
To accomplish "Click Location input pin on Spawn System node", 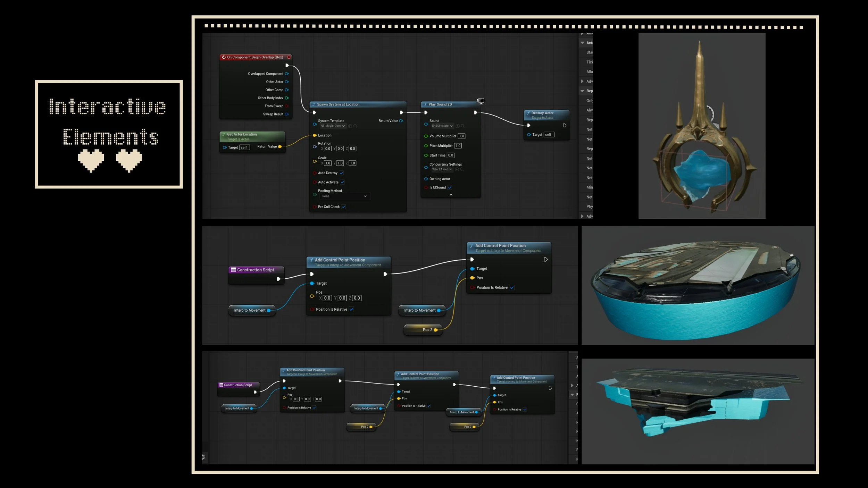I will (315, 135).
